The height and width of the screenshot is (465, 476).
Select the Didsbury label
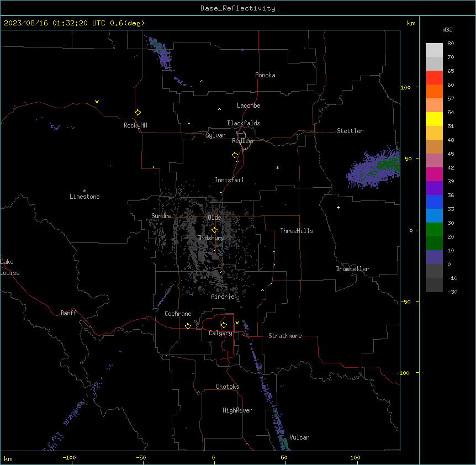pos(211,238)
